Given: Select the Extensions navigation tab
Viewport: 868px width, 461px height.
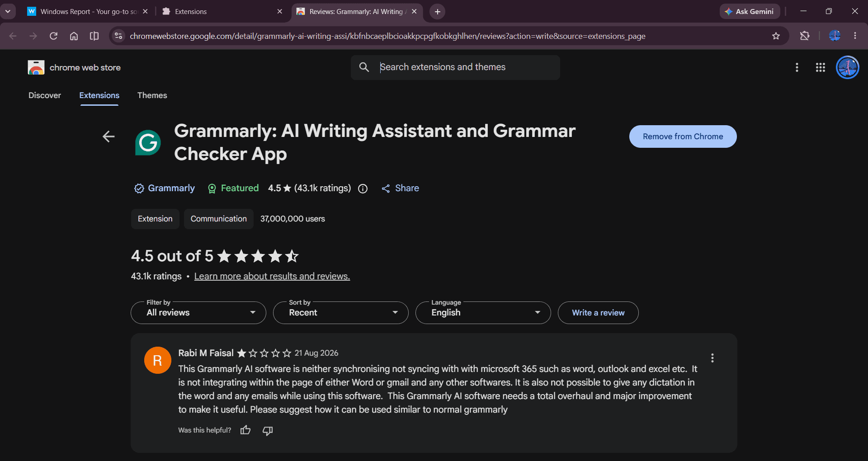Looking at the screenshot, I should pyautogui.click(x=99, y=95).
